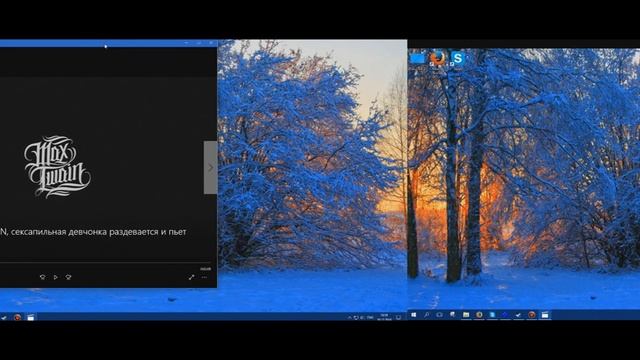Open the taskbar clock and date
This screenshot has width=640, height=360.
click(384, 317)
